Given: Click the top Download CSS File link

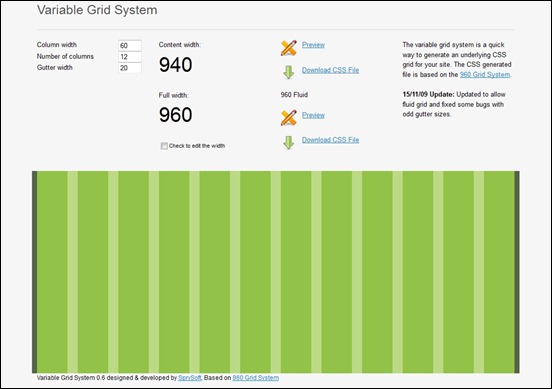Looking at the screenshot, I should coord(331,70).
